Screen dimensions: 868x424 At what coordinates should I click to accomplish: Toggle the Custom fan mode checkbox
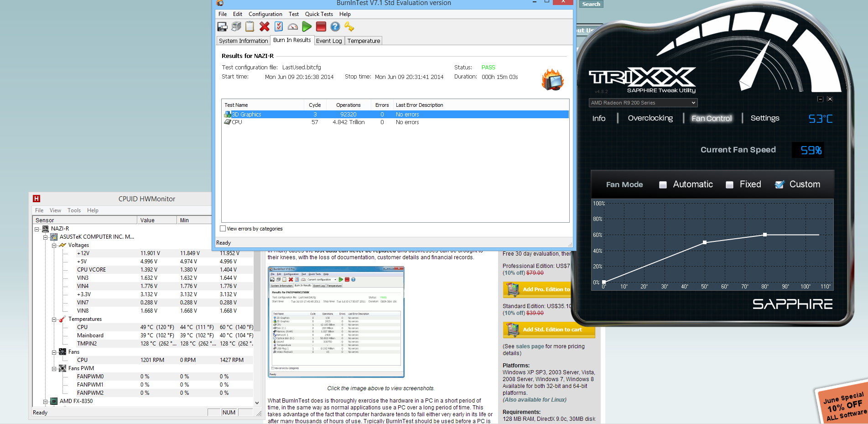click(780, 184)
